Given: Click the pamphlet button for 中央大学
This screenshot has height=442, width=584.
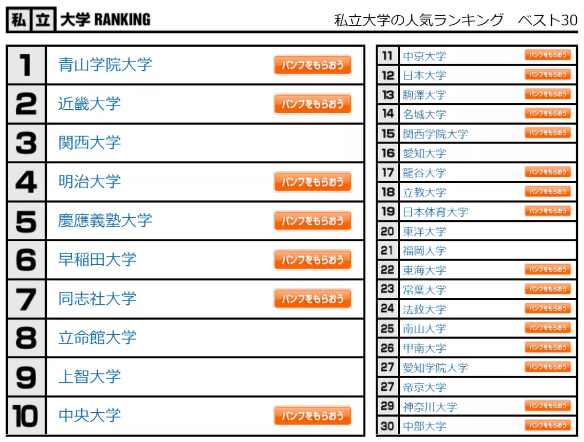Looking at the screenshot, I should point(312,416).
